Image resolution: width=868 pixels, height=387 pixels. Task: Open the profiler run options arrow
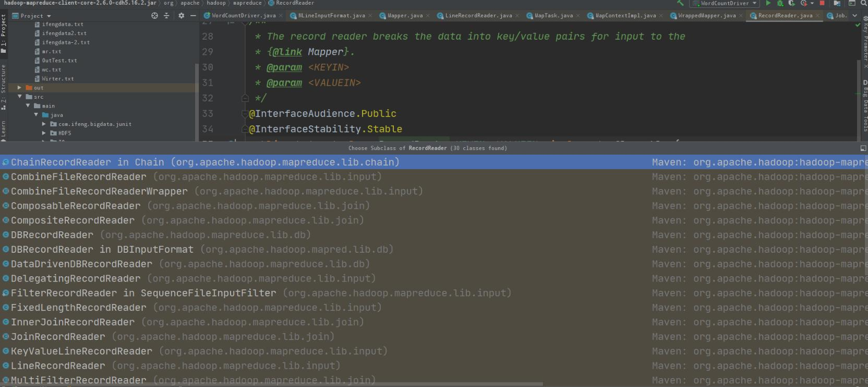(812, 3)
